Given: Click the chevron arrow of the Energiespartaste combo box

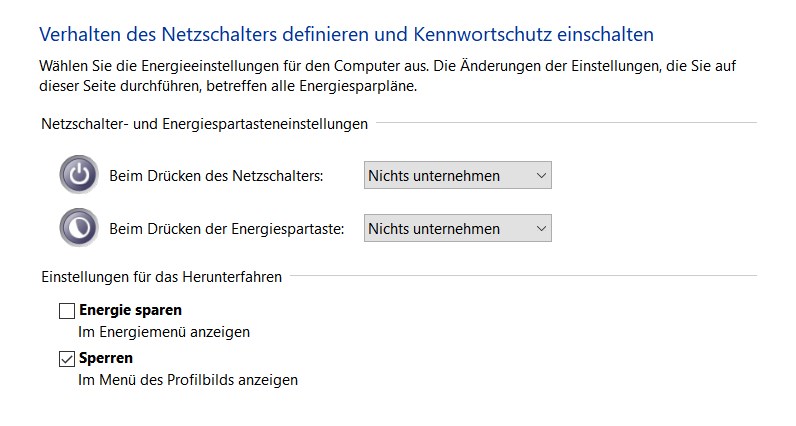Looking at the screenshot, I should click(541, 228).
